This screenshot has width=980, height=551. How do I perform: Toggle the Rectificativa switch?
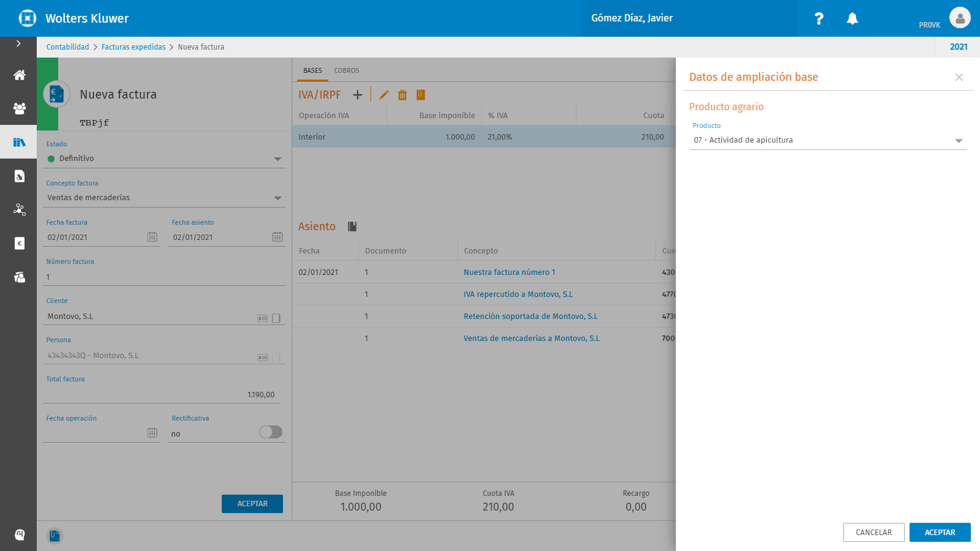pos(271,432)
